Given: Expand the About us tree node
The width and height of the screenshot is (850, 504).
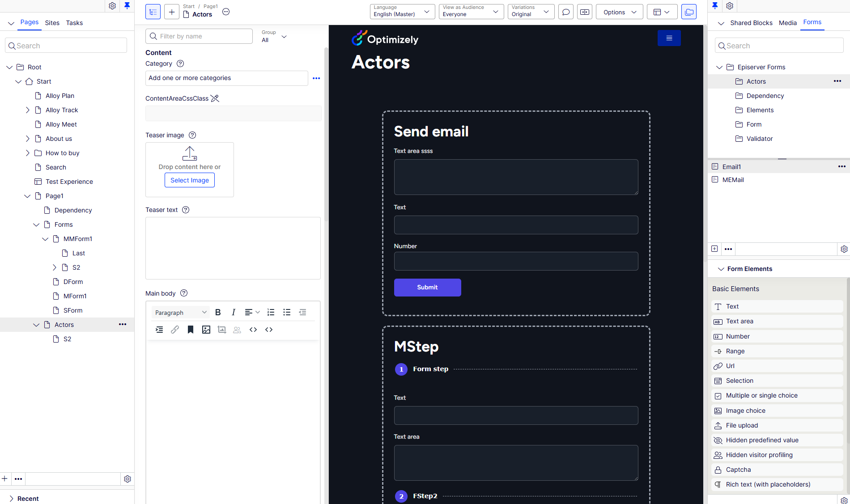Looking at the screenshot, I should click(28, 139).
